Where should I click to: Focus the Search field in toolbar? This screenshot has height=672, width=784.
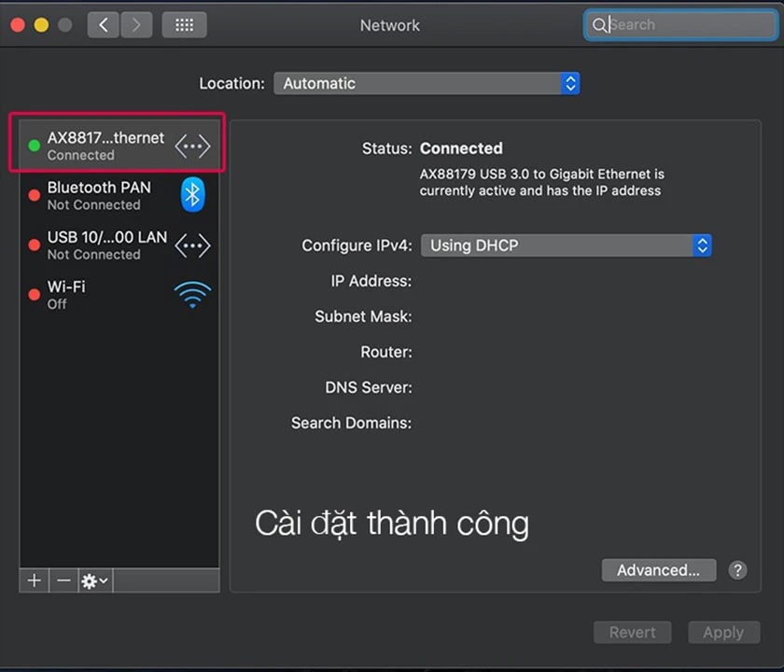pos(686,25)
